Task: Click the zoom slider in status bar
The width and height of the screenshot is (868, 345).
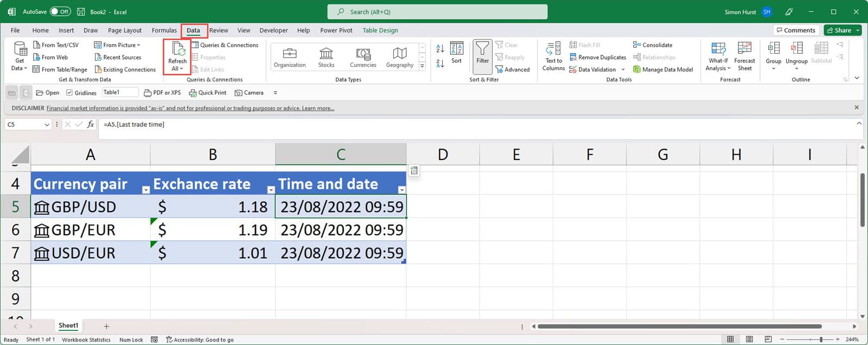Action: (821, 339)
